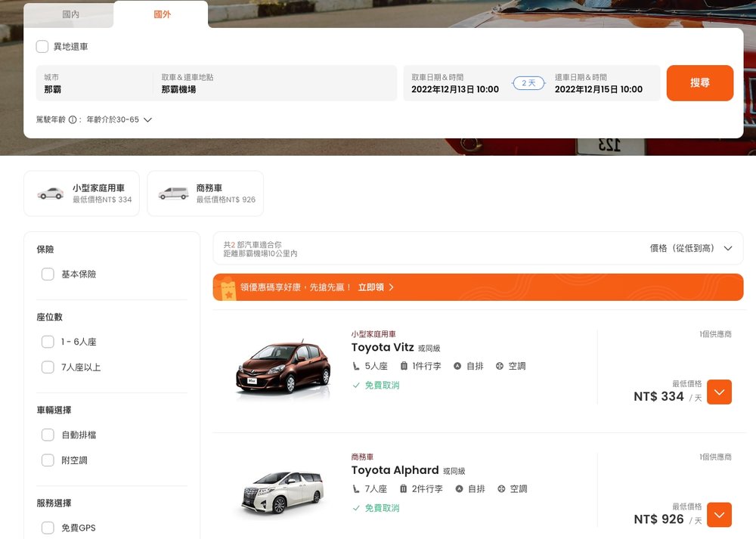Viewport: 756px width, 539px height.
Task: Check the 基本保險 insurance filter
Action: [x=48, y=274]
